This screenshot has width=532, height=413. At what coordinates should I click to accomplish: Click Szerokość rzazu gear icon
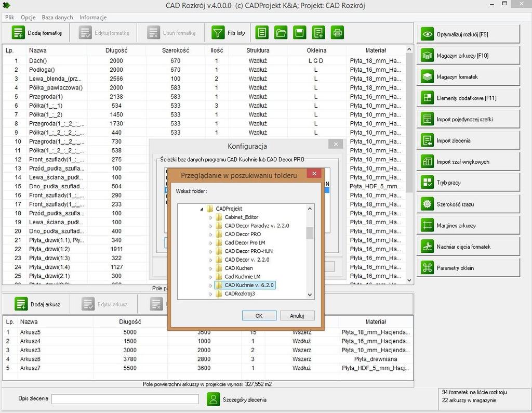pyautogui.click(x=427, y=204)
